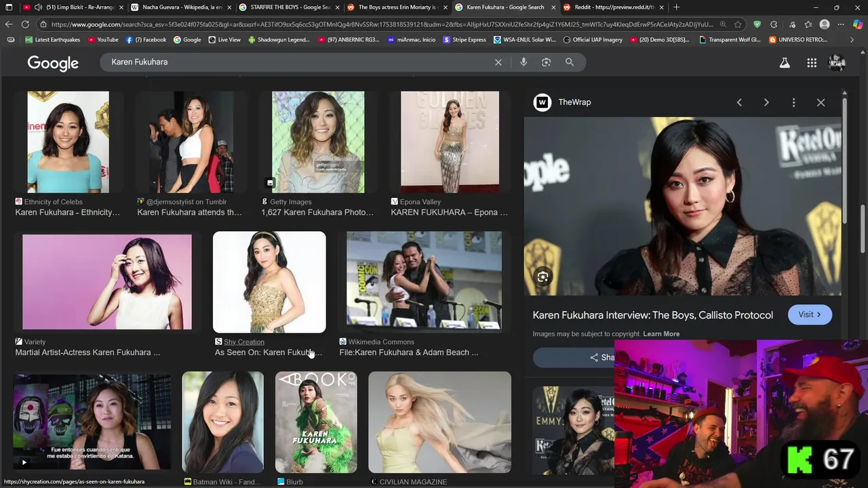Expand the bookmarks bar overflow chevron
Image resolution: width=868 pixels, height=488 pixels.
[x=852, y=40]
